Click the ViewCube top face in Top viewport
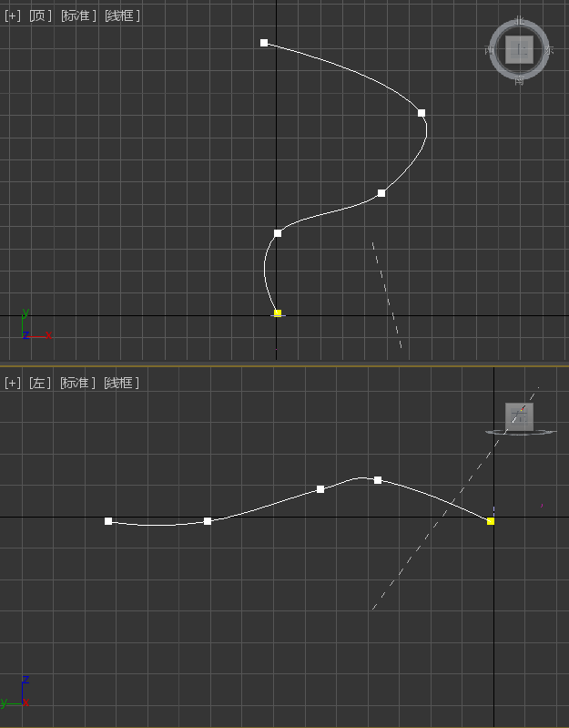This screenshot has height=728, width=569. [519, 50]
